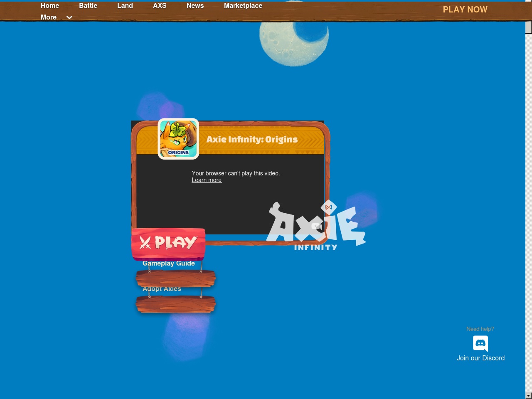
Task: Click the Join our Discord link
Action: [480, 358]
